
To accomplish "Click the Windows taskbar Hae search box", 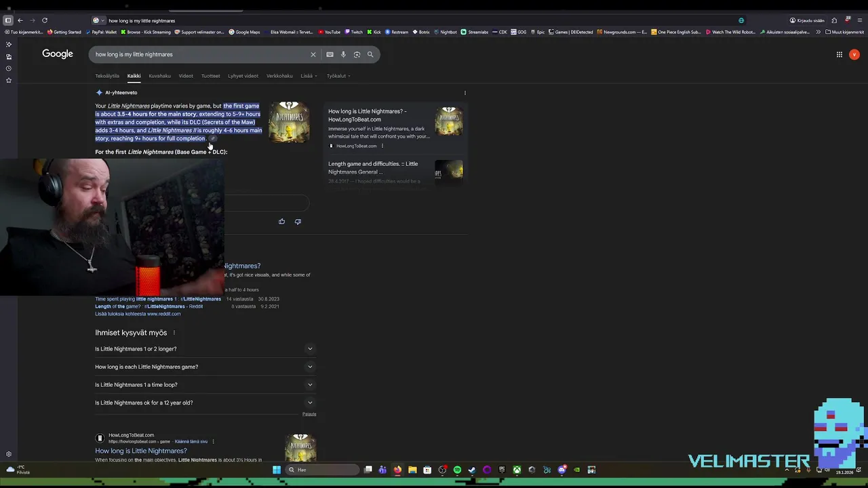I will (322, 470).
